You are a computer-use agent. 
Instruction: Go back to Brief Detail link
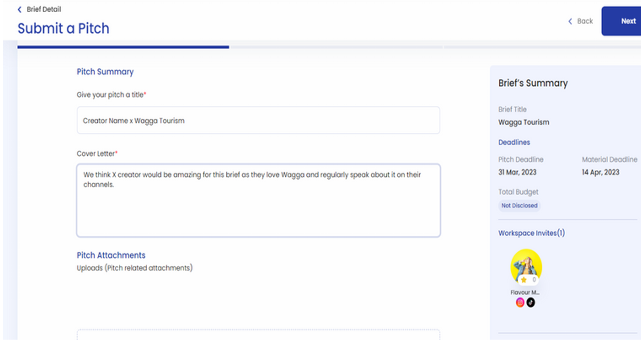tap(44, 9)
